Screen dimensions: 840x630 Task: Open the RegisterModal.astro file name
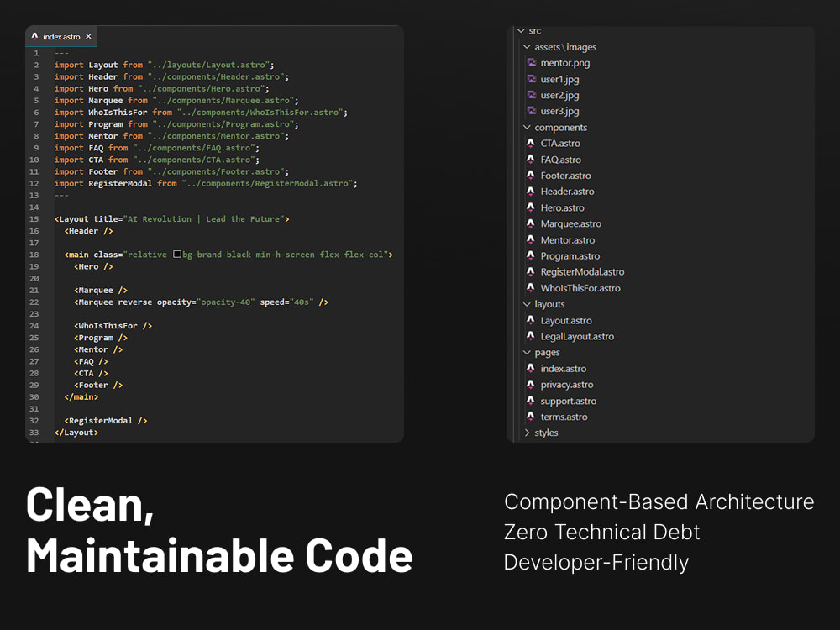(582, 272)
